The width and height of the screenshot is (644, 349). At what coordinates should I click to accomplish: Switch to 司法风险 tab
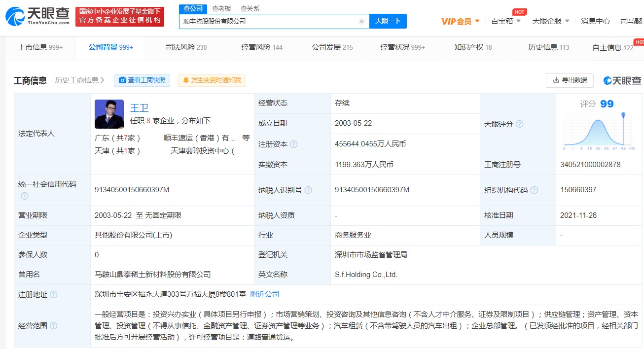(x=186, y=47)
